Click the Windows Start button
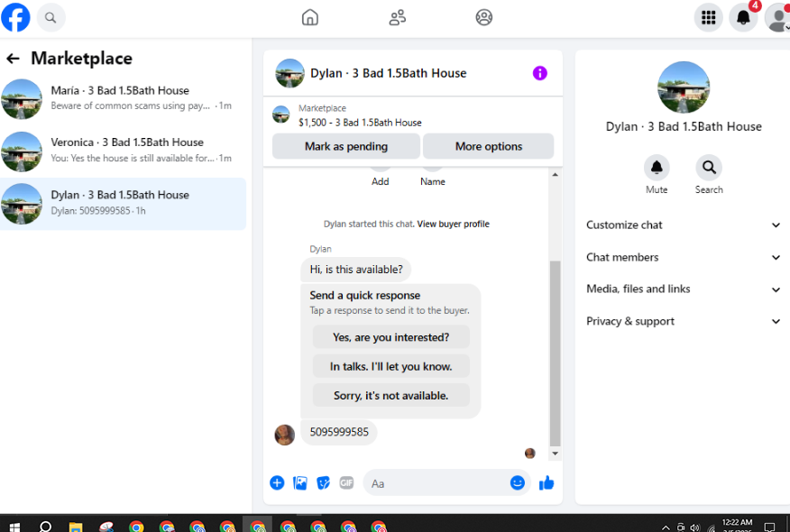This screenshot has width=790, height=532. pyautogui.click(x=14, y=527)
